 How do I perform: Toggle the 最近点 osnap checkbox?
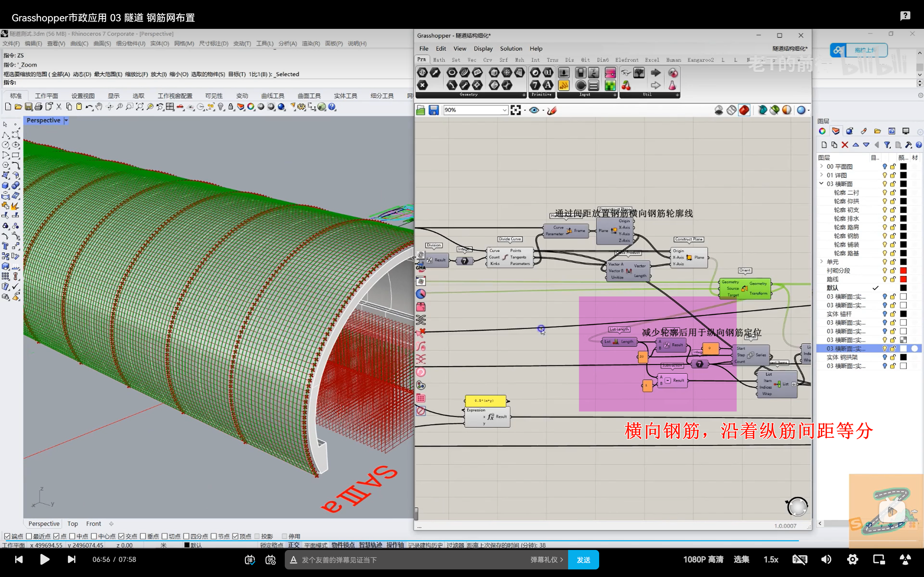pyautogui.click(x=29, y=536)
